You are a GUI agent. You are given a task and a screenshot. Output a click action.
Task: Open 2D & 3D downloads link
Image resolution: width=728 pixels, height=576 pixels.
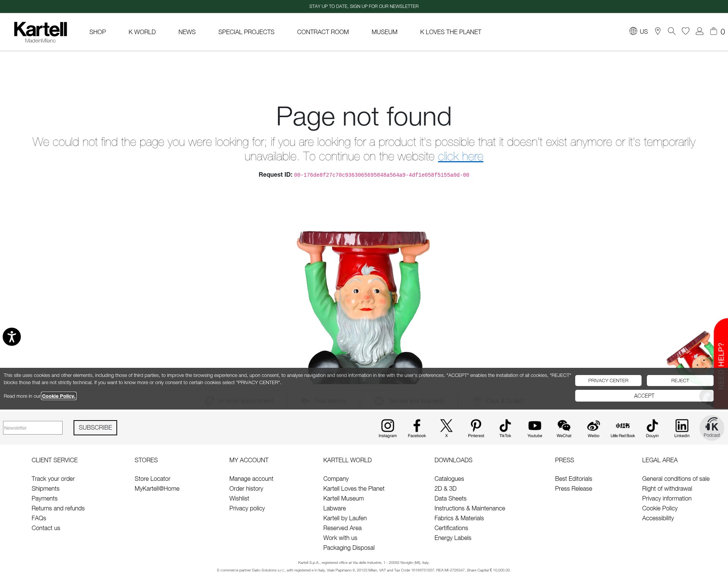pyautogui.click(x=446, y=488)
